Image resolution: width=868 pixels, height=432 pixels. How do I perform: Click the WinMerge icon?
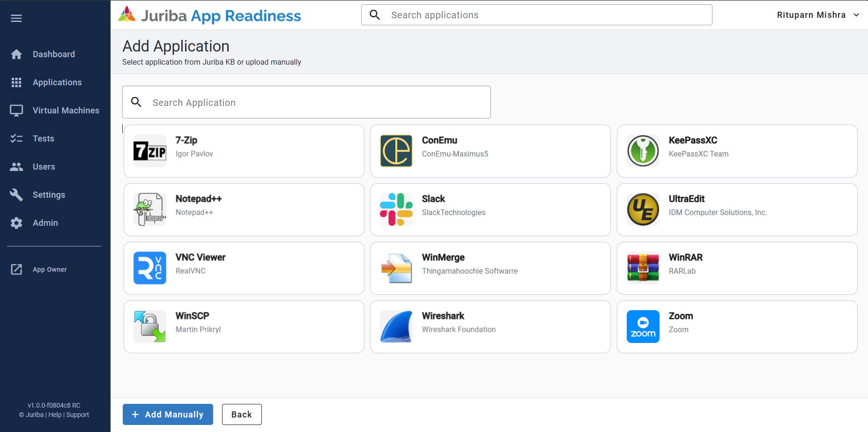pos(396,268)
